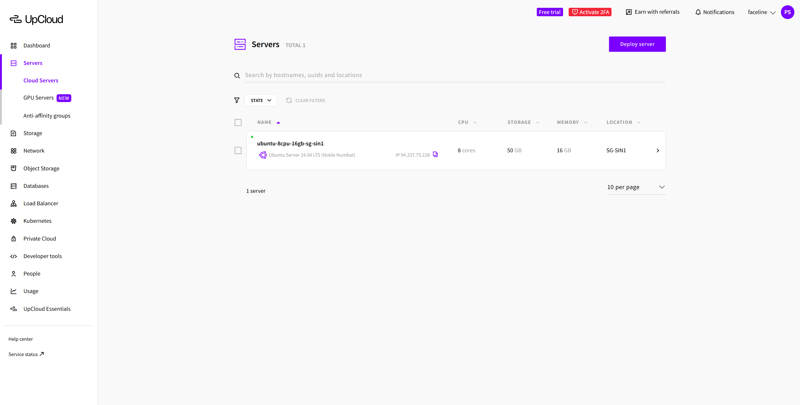Click the Developer tools code icon
The width and height of the screenshot is (800, 405).
click(14, 257)
